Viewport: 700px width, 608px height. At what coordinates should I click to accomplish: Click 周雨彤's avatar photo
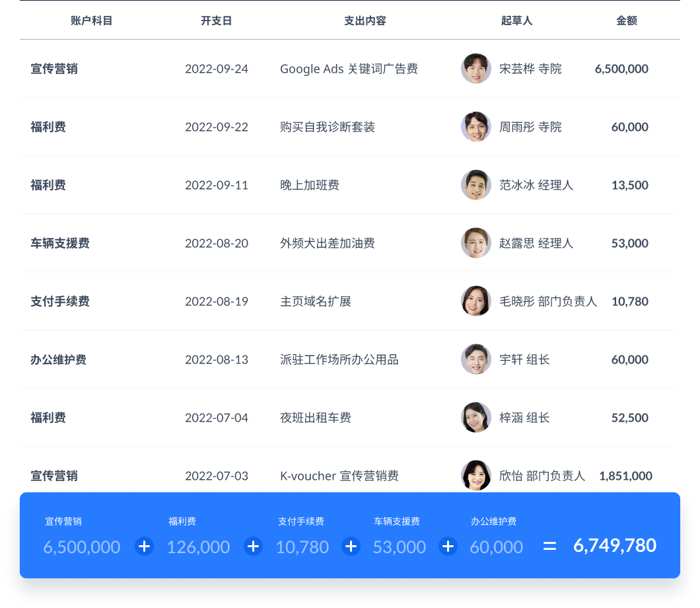tap(475, 127)
